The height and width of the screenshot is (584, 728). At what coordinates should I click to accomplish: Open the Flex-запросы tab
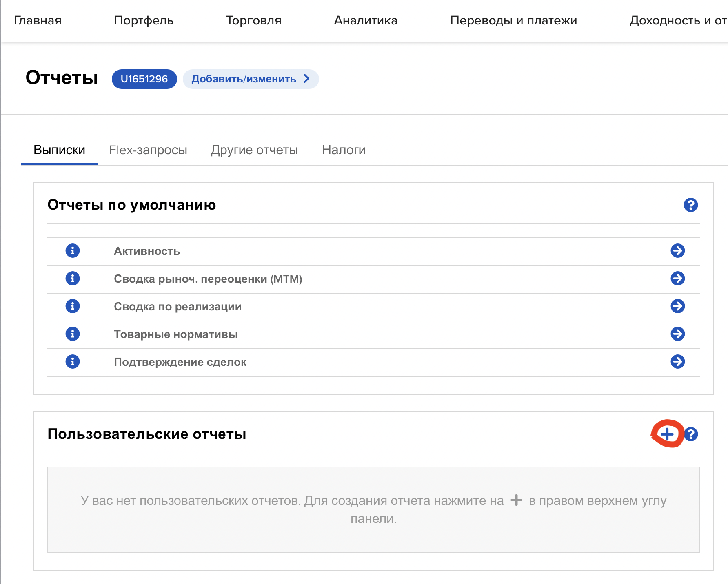148,150
